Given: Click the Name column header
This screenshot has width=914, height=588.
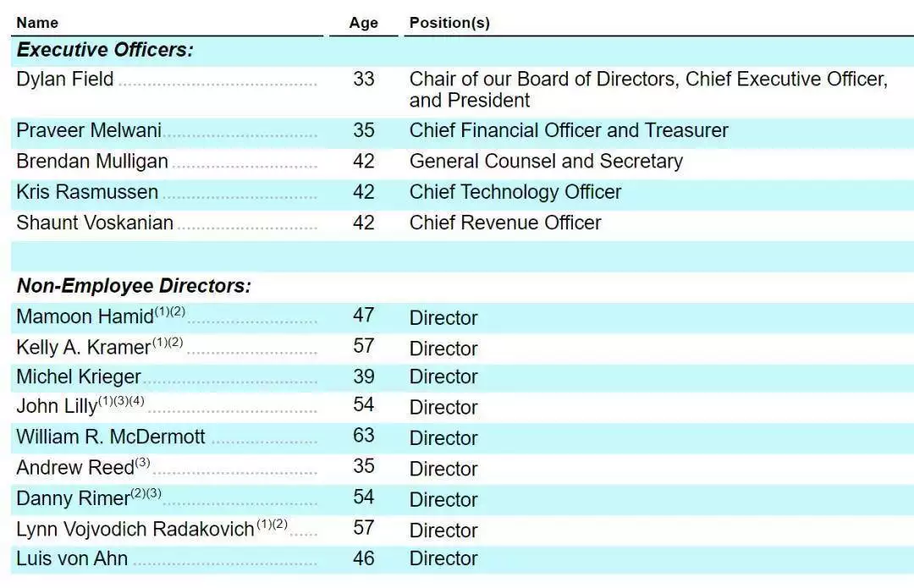Looking at the screenshot, I should pyautogui.click(x=37, y=23).
